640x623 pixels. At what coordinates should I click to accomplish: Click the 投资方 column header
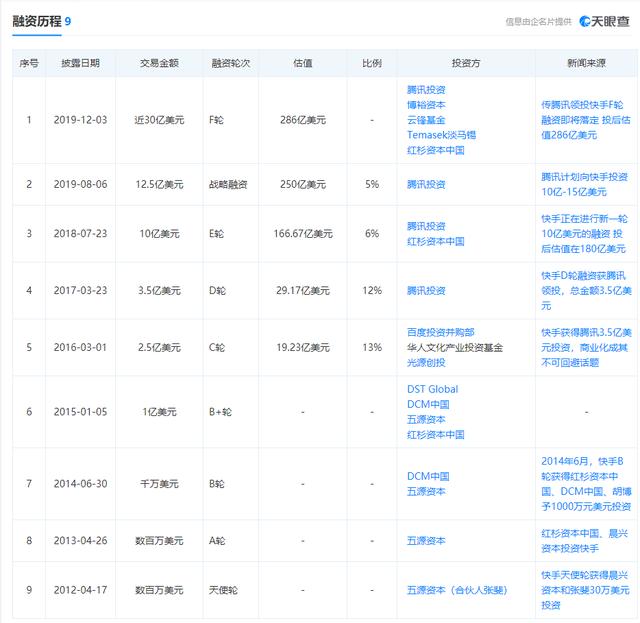pos(466,63)
